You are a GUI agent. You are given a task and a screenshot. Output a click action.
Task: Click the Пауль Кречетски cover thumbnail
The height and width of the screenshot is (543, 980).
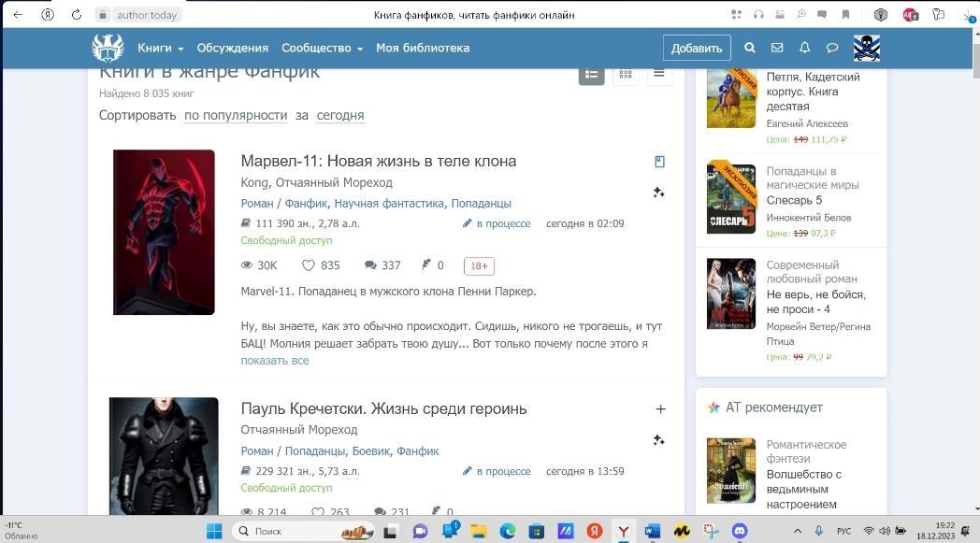164,455
